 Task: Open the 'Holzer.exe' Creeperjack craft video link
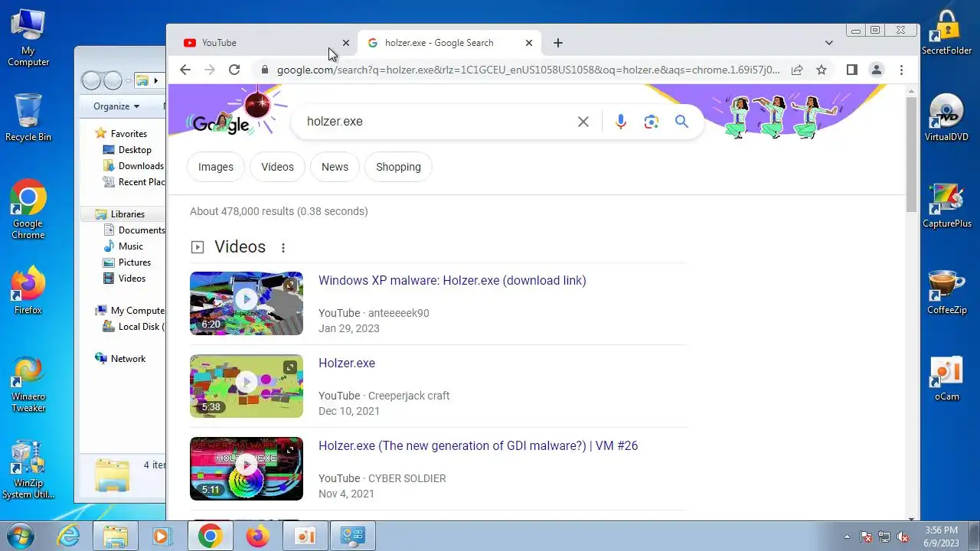click(x=347, y=364)
